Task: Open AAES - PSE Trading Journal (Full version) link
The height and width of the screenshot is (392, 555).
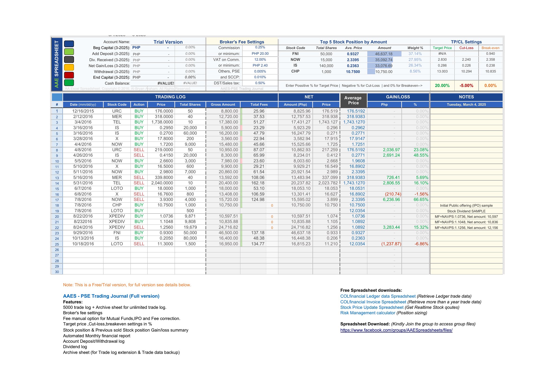Action: 111,296
